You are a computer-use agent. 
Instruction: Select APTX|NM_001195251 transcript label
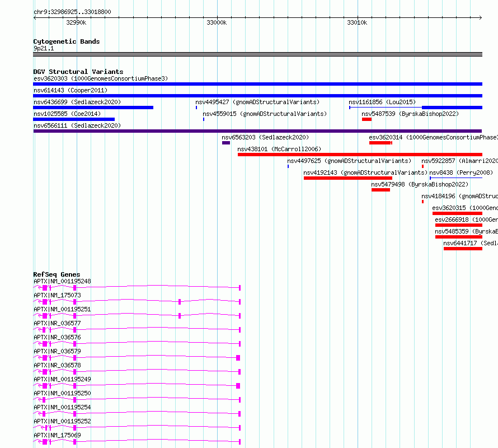[x=62, y=309]
